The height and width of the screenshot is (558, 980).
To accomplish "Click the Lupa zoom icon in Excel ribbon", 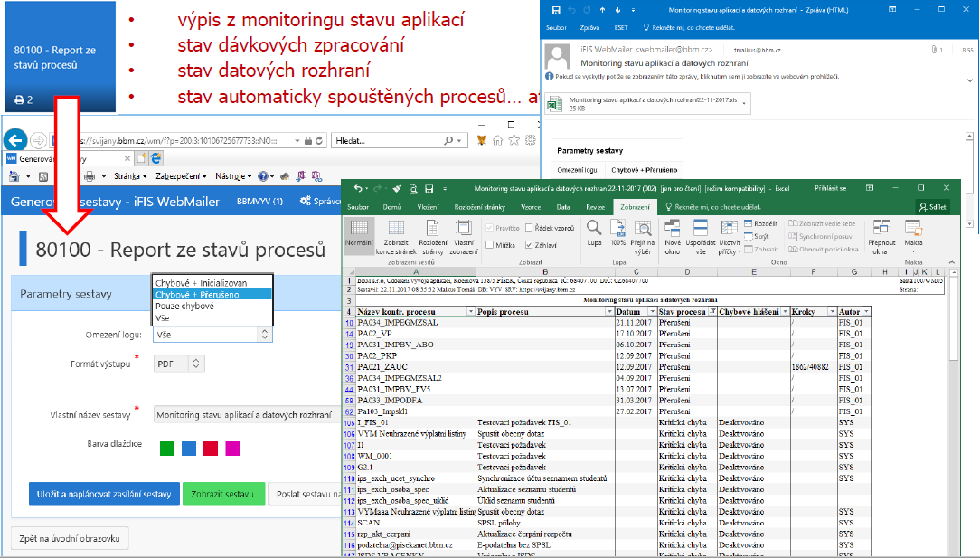I will click(x=594, y=232).
